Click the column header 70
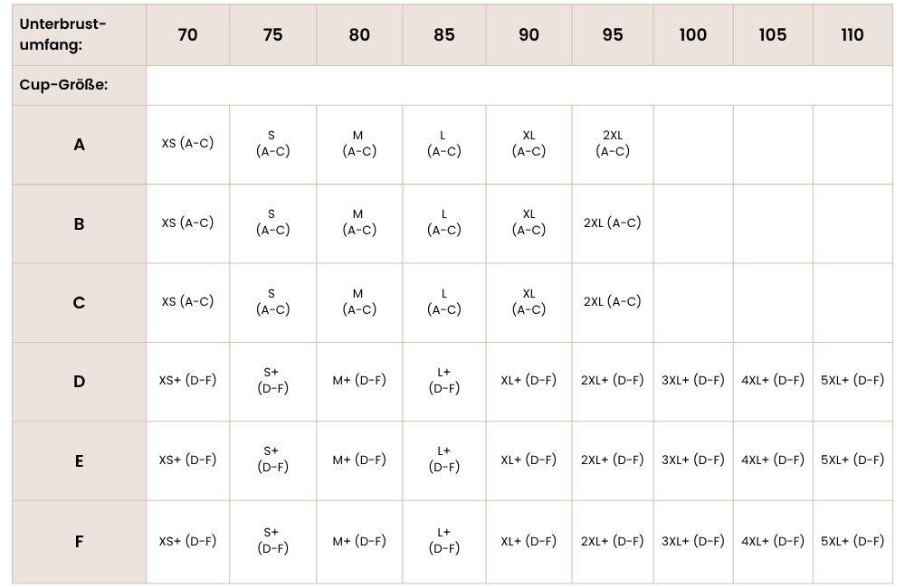This screenshot has width=905, height=588. pyautogui.click(x=188, y=34)
